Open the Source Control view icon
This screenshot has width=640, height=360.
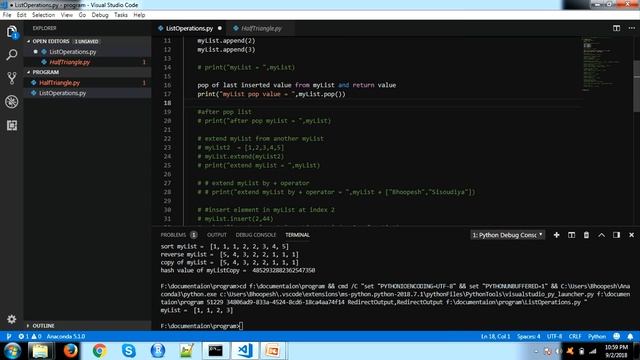tap(11, 78)
